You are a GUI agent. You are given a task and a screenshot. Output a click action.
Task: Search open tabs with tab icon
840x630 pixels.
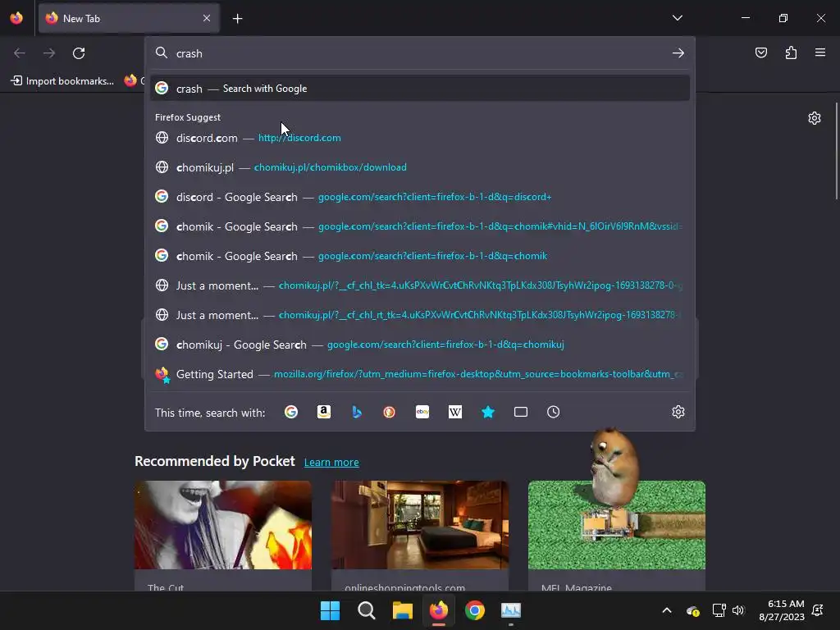pos(521,412)
